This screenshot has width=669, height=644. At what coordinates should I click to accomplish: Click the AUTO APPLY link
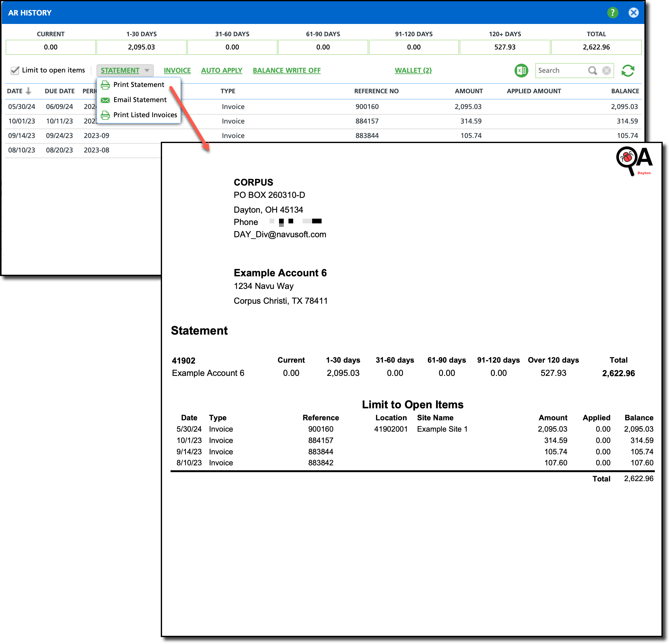tap(222, 71)
